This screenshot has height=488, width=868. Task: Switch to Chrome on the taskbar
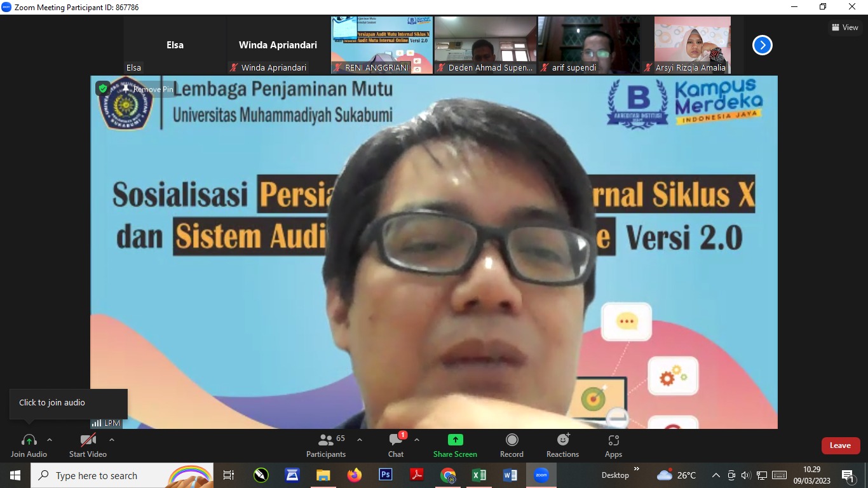(x=448, y=475)
